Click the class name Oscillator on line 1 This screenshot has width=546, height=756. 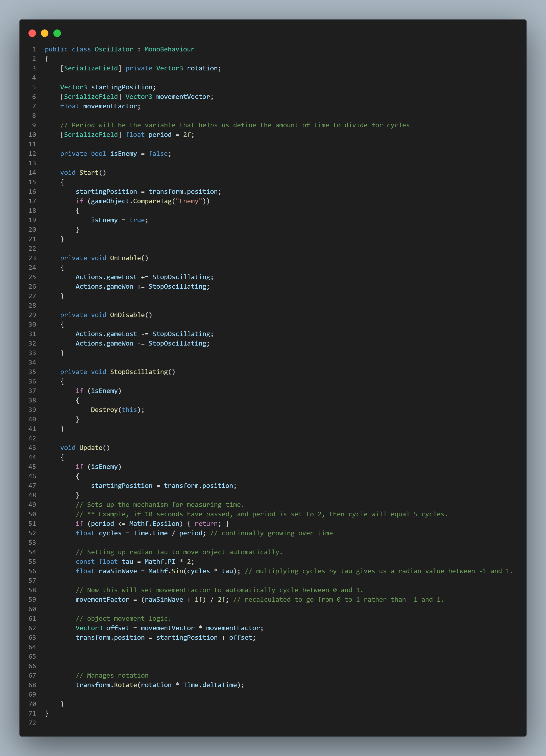coord(114,49)
